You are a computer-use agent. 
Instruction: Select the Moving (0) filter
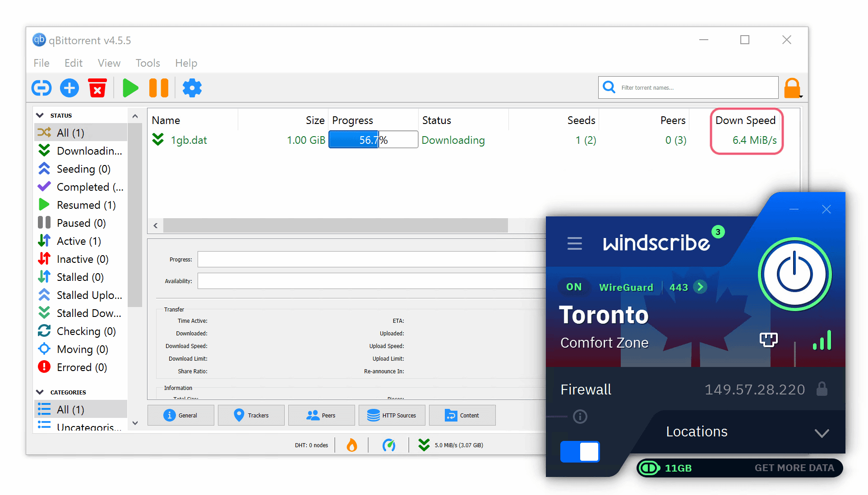point(81,349)
